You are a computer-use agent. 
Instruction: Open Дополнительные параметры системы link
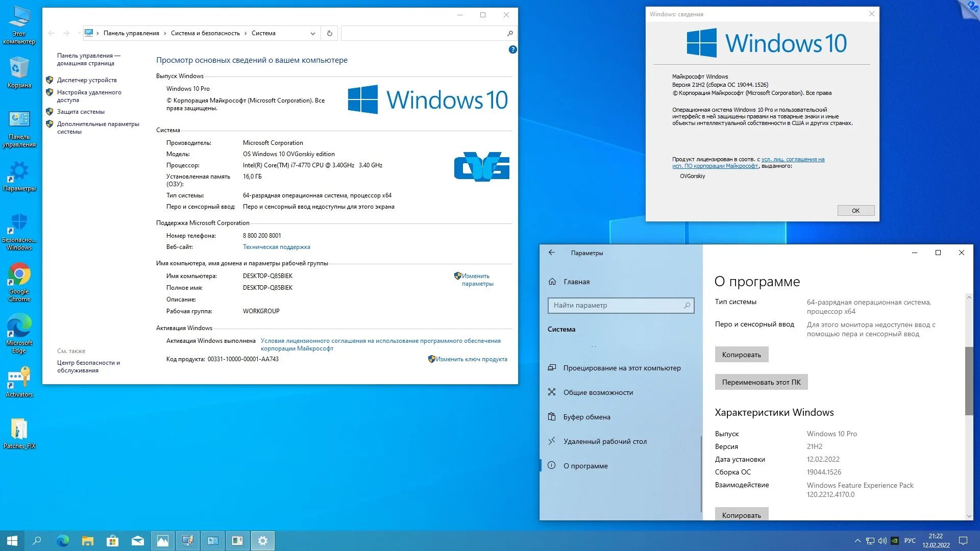[x=98, y=128]
